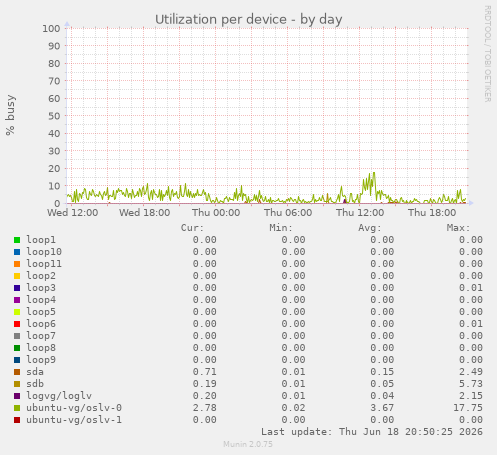
Task: Click the loop11 orange color swatch
Action: click(17, 264)
